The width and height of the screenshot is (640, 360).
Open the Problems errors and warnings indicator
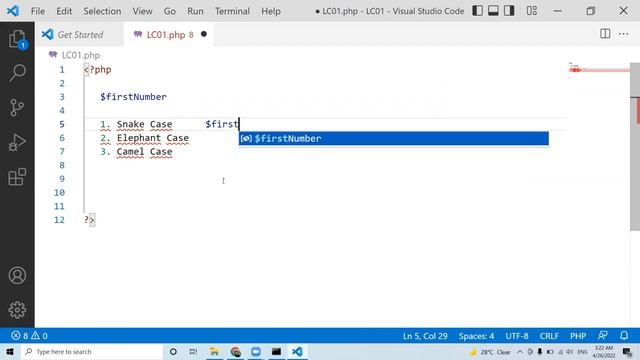coord(29,336)
